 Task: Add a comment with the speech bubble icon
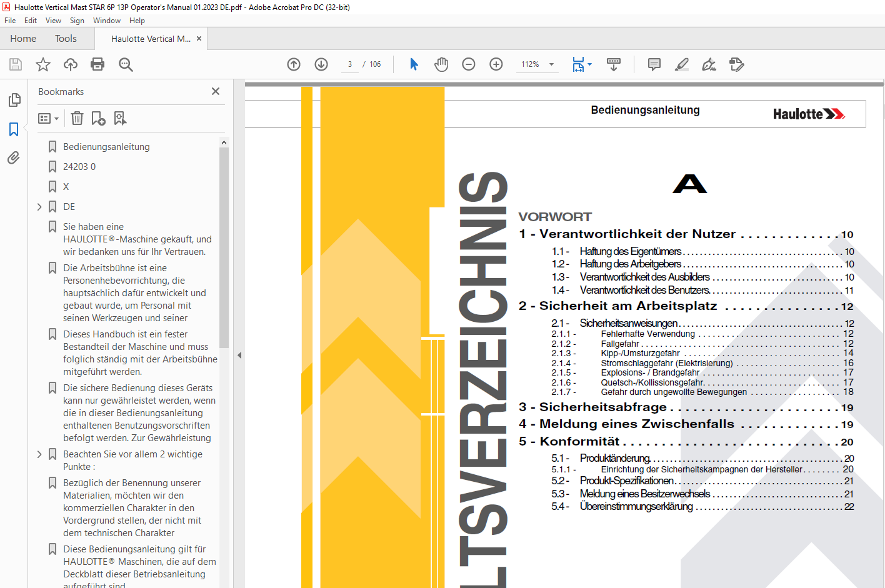(654, 64)
